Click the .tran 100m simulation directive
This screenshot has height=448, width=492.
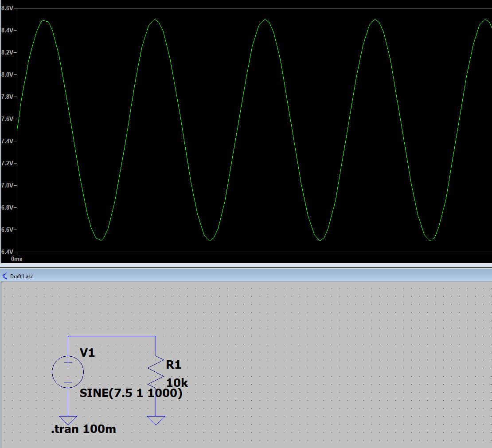click(x=83, y=429)
